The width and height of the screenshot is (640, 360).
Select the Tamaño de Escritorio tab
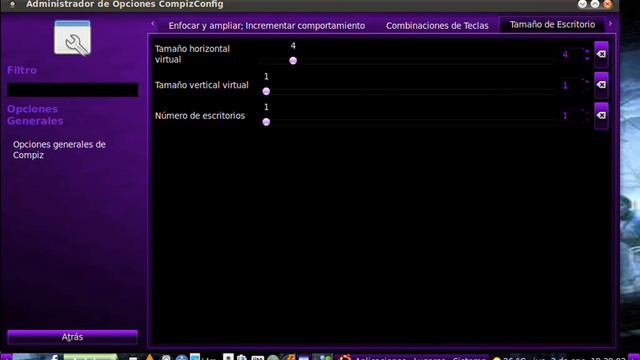tap(552, 24)
